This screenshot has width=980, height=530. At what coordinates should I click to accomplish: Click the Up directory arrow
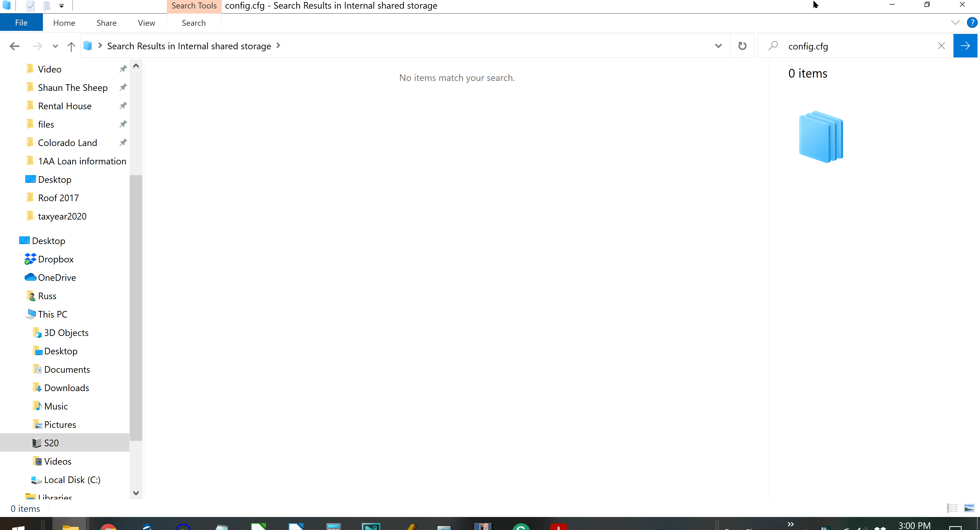coord(71,46)
